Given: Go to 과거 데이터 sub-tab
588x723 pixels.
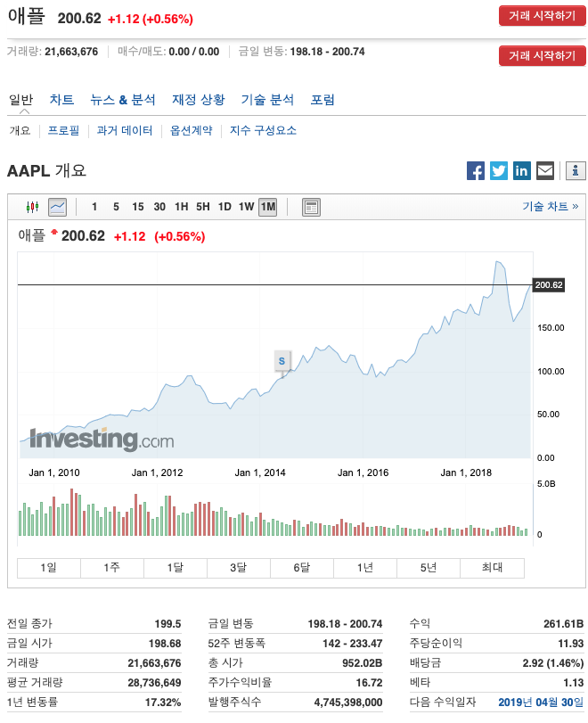Looking at the screenshot, I should point(125,130).
